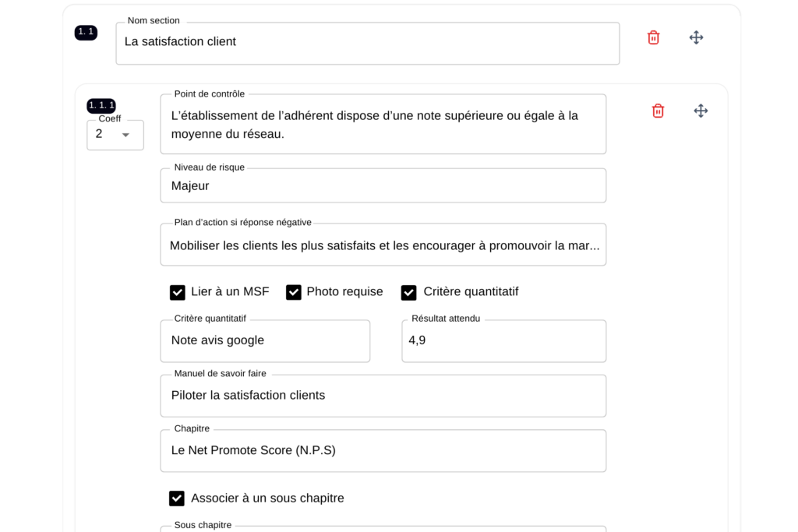Image resolution: width=798 pixels, height=532 pixels.
Task: Click the "Plan d'action si réponse négative" field
Action: (383, 245)
